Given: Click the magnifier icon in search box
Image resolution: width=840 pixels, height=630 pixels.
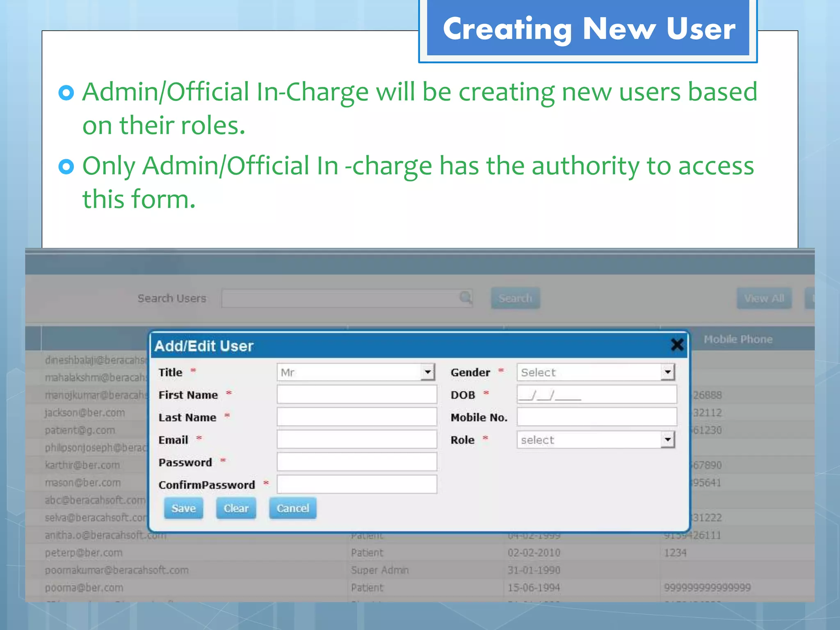Looking at the screenshot, I should point(465,297).
